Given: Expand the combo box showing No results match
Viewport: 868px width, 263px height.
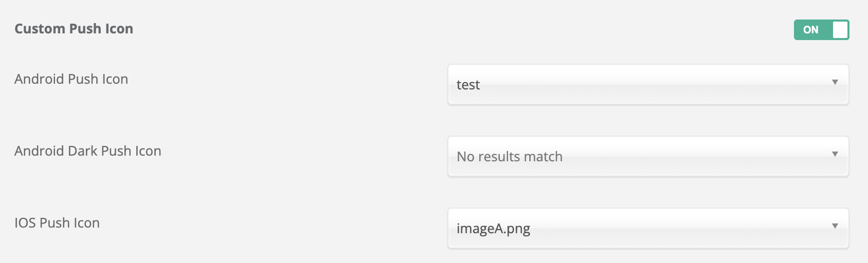Looking at the screenshot, I should [x=648, y=157].
